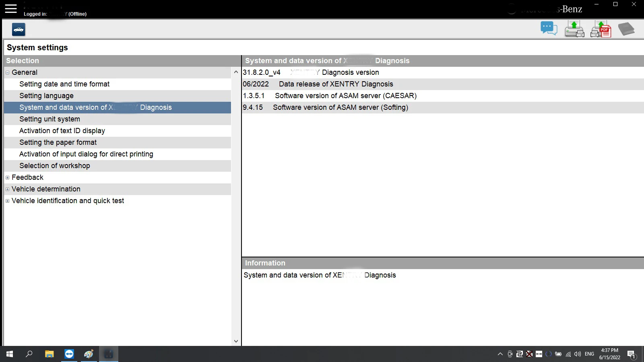
Task: Expand Vehicle identification and quick test node
Action: 7,201
